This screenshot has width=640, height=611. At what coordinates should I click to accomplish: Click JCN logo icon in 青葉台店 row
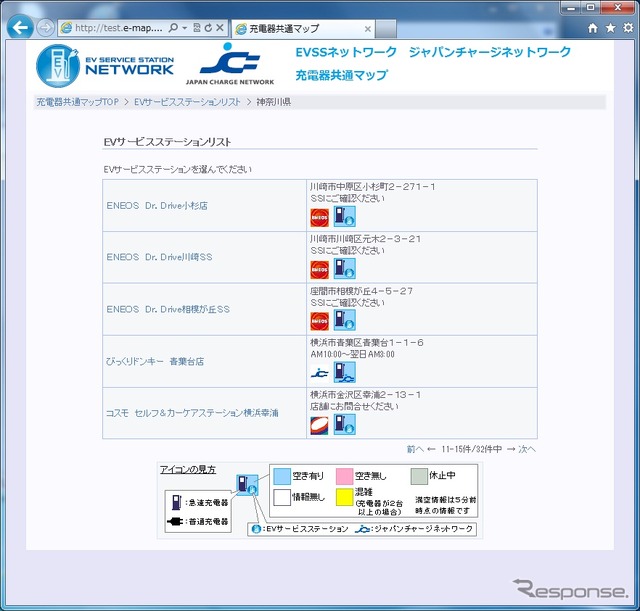[319, 373]
